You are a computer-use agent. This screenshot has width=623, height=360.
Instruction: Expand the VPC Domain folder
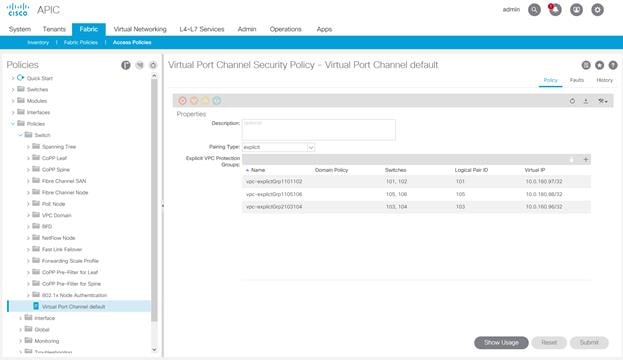pyautogui.click(x=28, y=215)
